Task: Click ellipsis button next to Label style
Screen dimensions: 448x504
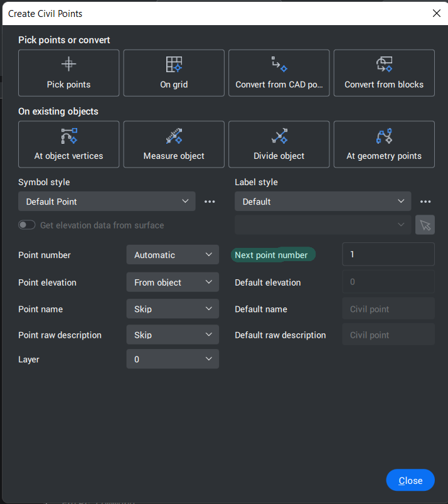Action: click(x=425, y=201)
